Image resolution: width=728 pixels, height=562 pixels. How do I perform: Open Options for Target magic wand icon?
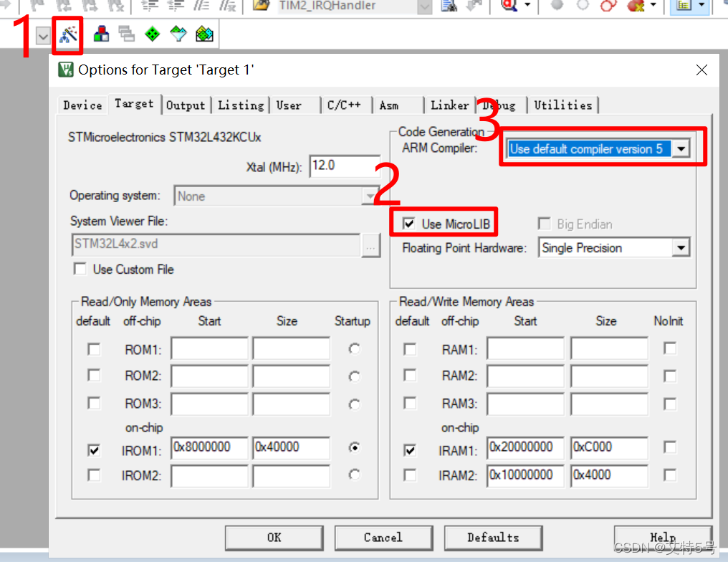click(x=69, y=35)
